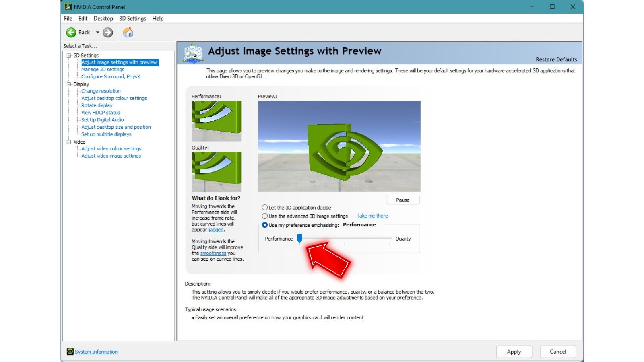
Task: Collapse the Display tree node
Action: (69, 84)
